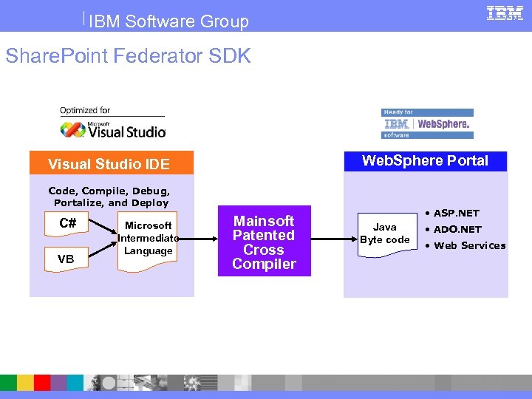532x399 pixels.
Task: Click the Mainsoft Patented Cross Compiler box
Action: point(265,241)
